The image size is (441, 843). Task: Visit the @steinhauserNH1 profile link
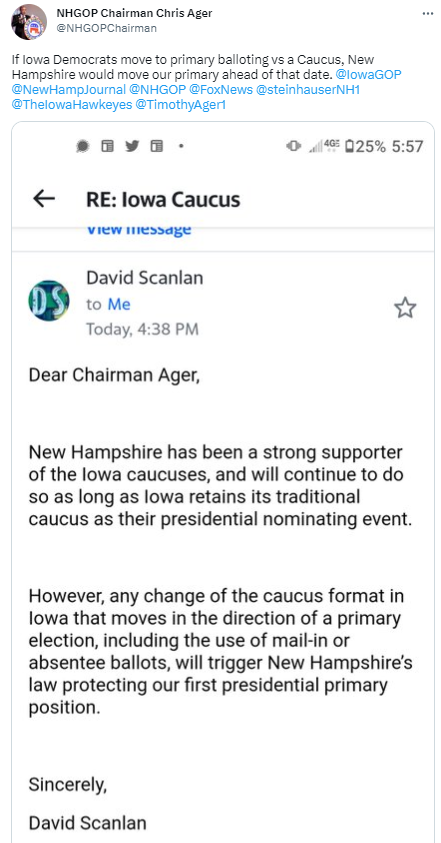click(308, 90)
